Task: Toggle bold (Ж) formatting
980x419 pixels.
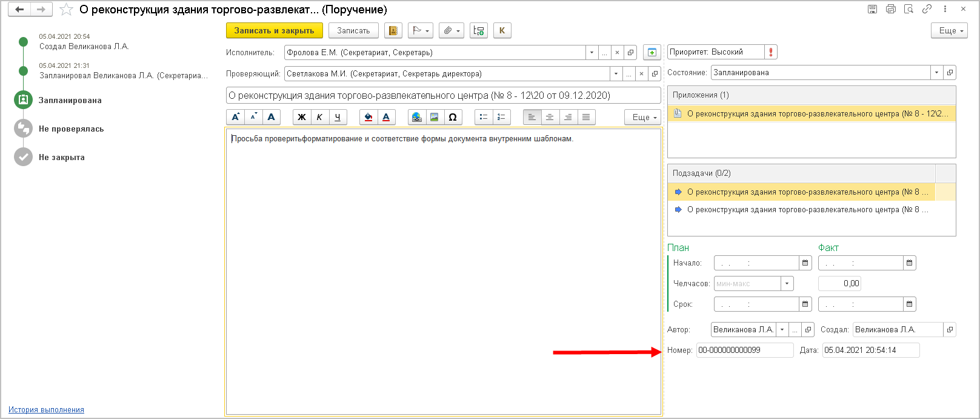Action: [302, 117]
